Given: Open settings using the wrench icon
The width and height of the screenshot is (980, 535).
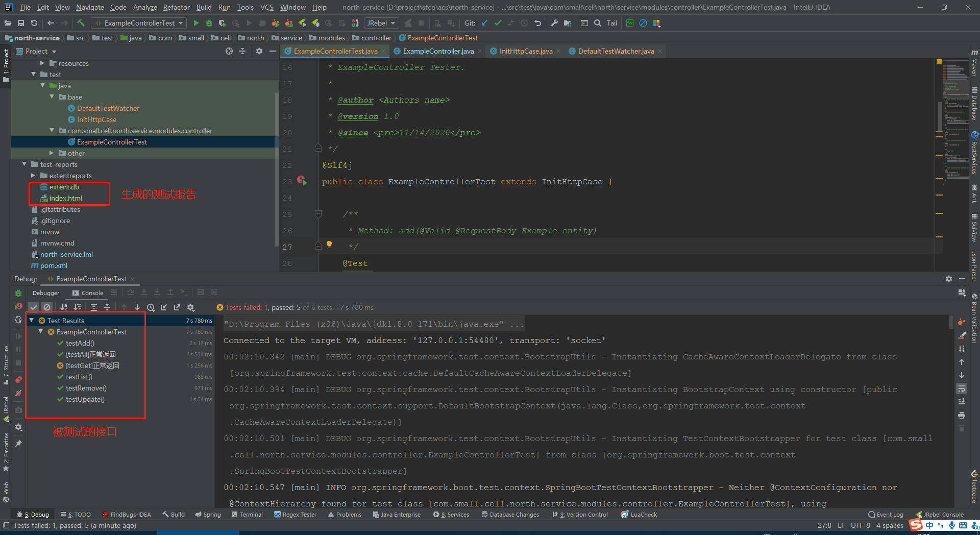Looking at the screenshot, I should 554,23.
